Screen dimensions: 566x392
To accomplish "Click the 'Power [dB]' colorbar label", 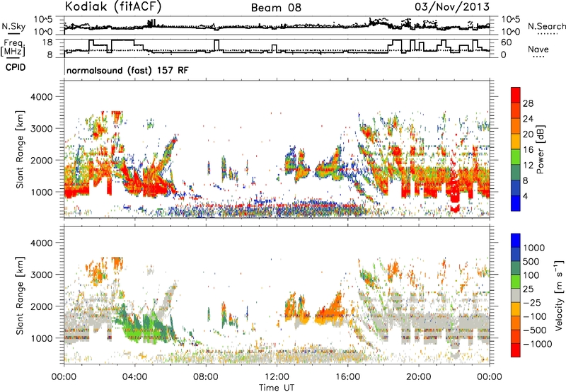I will [x=540, y=149].
